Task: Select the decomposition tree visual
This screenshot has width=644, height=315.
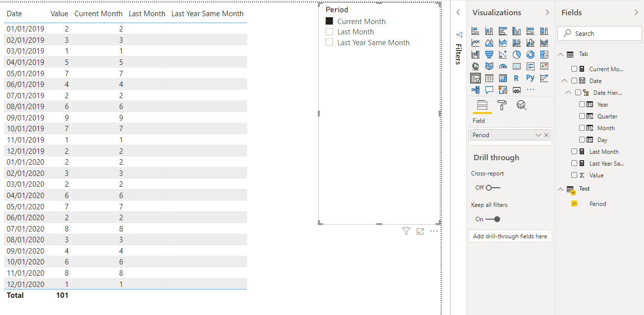Action: 476,90
